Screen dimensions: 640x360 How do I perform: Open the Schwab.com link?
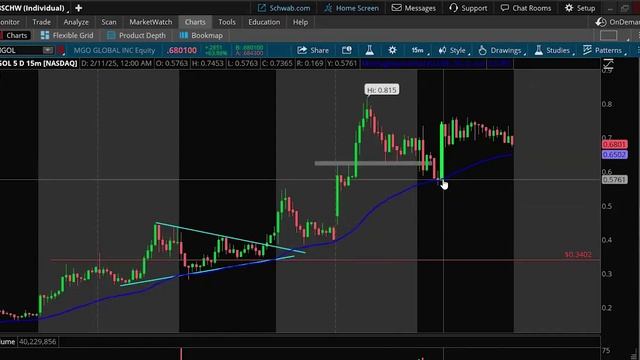pos(284,8)
